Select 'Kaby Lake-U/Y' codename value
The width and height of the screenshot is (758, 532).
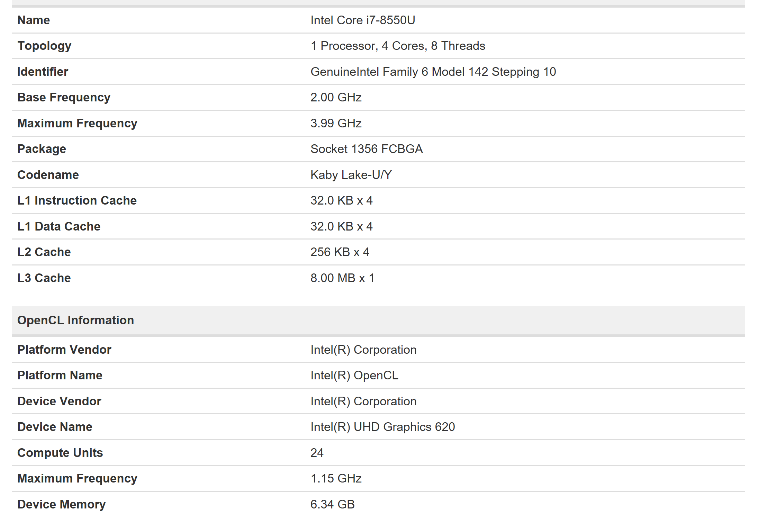[x=351, y=175]
